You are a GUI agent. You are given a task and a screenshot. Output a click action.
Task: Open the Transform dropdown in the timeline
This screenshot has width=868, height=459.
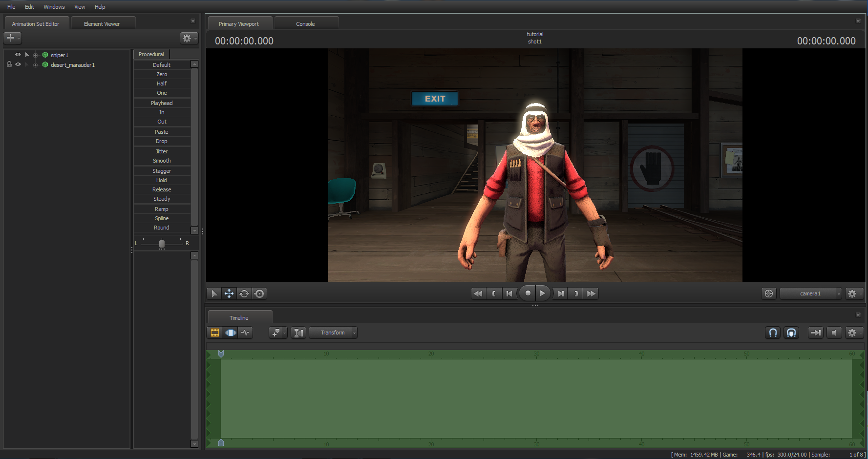point(333,333)
